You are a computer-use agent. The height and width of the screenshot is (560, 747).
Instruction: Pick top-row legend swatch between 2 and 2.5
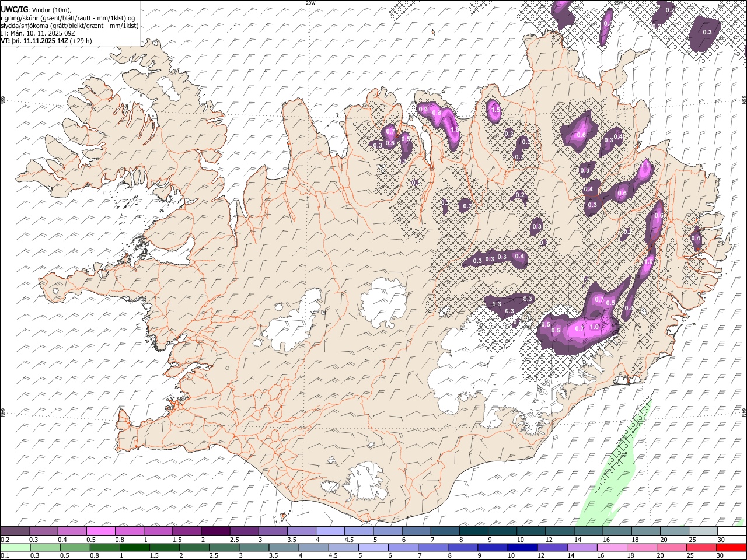(x=215, y=531)
